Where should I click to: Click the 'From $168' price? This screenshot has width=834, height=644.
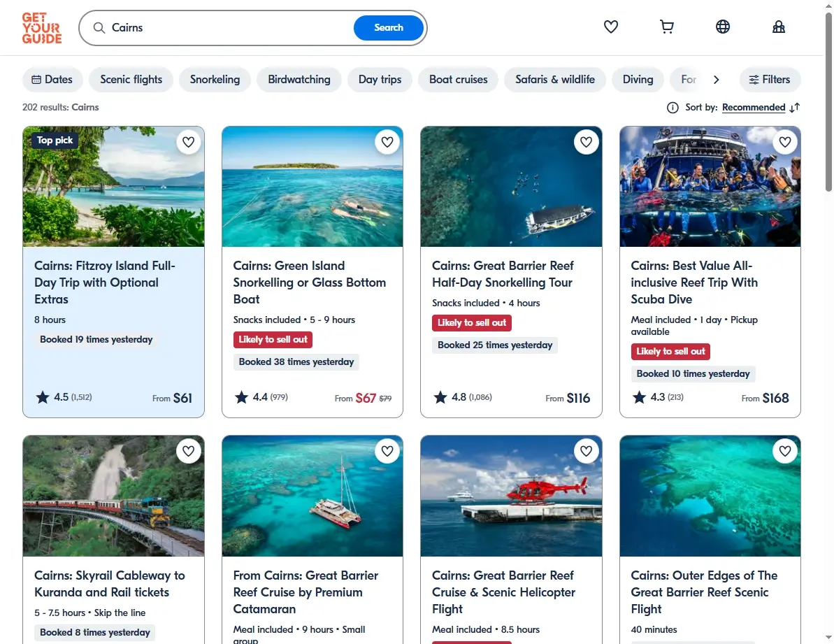click(765, 398)
